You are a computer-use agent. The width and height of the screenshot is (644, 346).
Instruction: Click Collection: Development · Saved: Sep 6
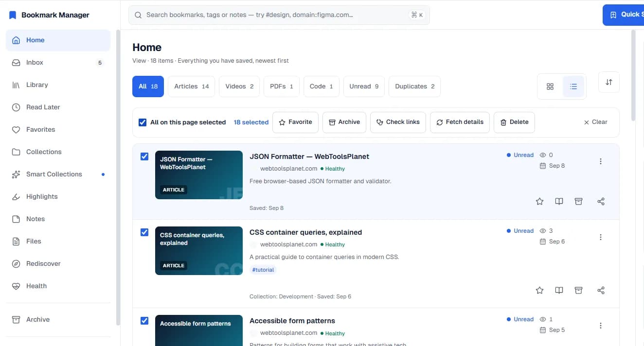300,296
